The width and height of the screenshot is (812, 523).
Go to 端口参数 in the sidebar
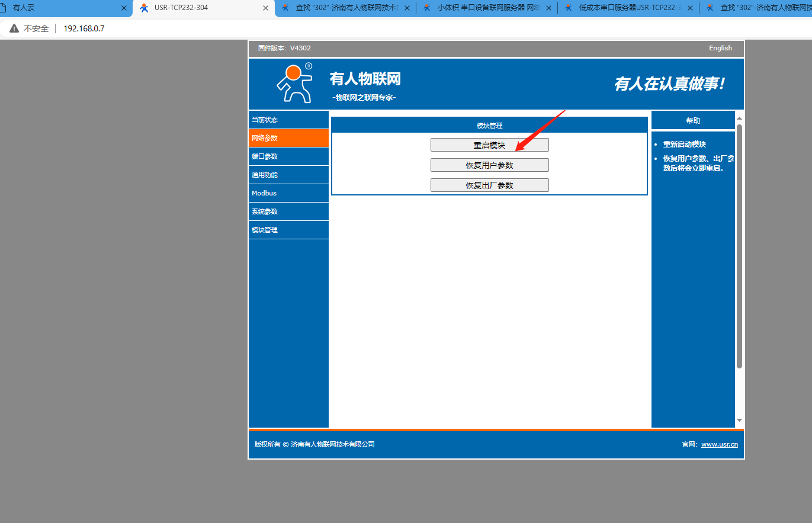[288, 156]
